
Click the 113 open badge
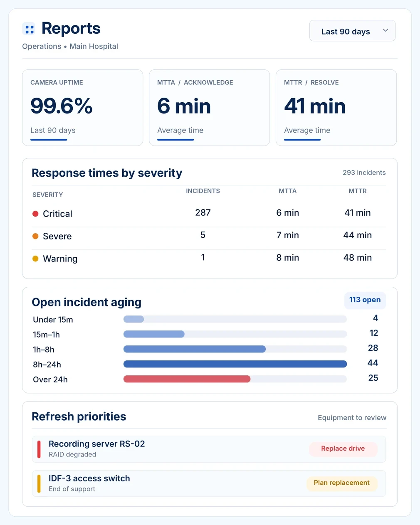[365, 300]
